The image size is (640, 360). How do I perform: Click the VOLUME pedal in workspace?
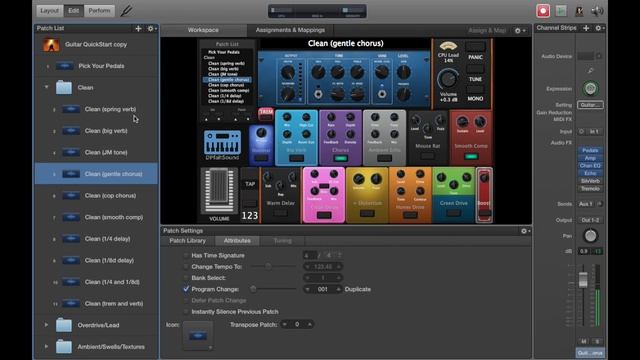pyautogui.click(x=219, y=191)
